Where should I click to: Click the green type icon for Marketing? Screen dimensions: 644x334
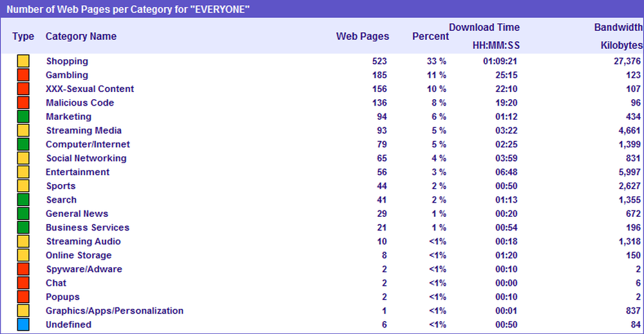23,116
